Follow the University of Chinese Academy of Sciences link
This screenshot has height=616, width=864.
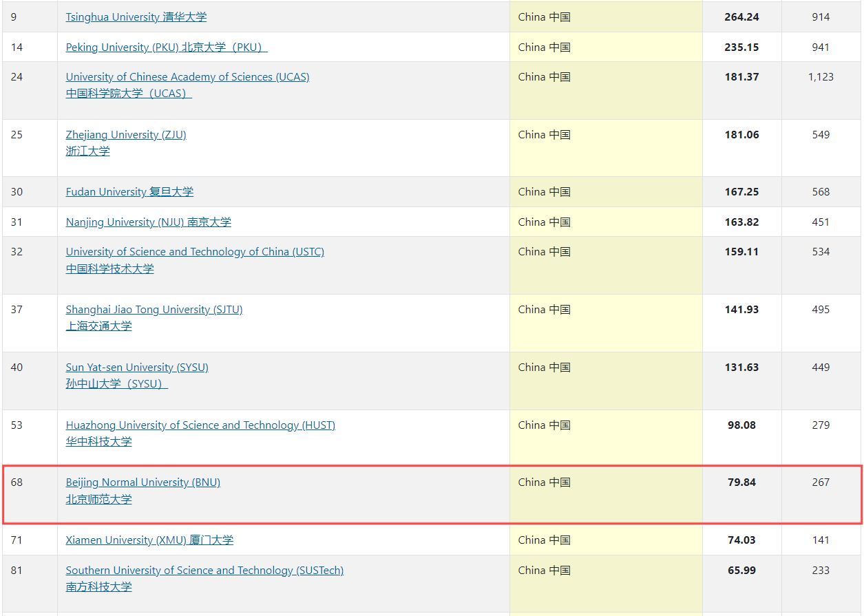click(188, 85)
